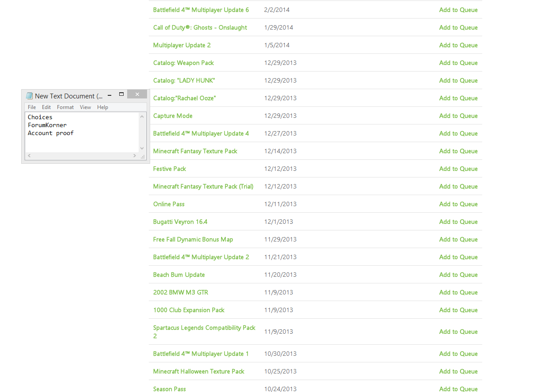548x392 pixels.
Task: Add Catalog: Weapon Pack to queue
Action: 458,63
